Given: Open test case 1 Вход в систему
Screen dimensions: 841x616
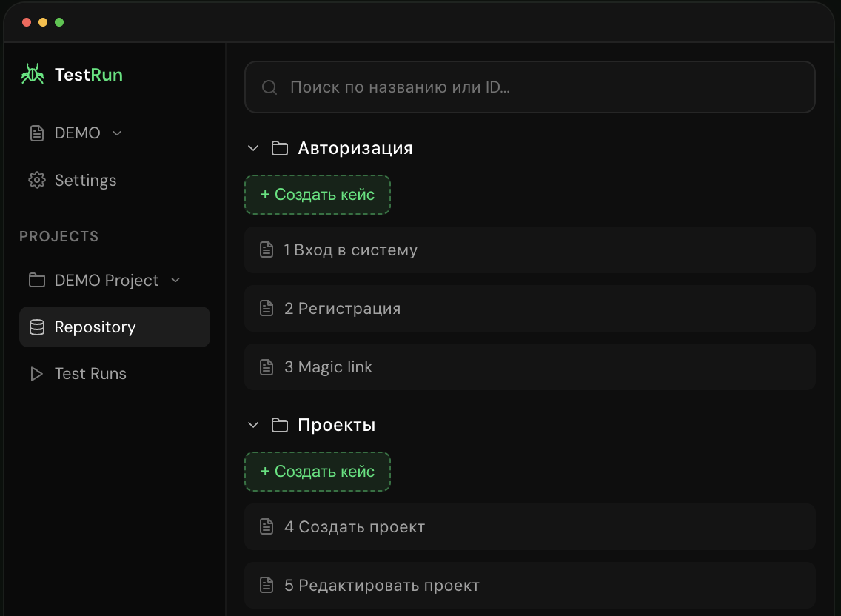Looking at the screenshot, I should (530, 250).
